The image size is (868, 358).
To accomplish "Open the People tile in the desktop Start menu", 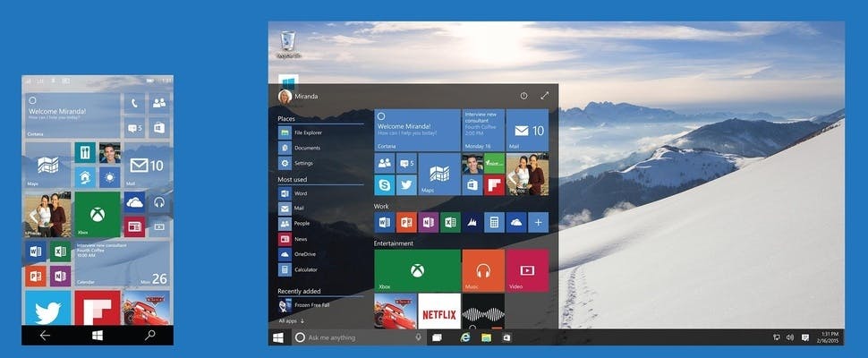I will tap(385, 163).
